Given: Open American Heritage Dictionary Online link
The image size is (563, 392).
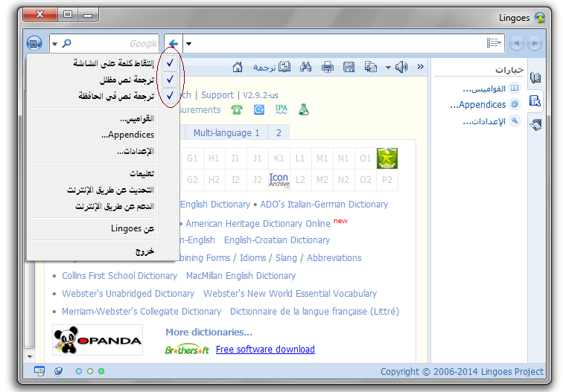Looking at the screenshot, I should [258, 223].
